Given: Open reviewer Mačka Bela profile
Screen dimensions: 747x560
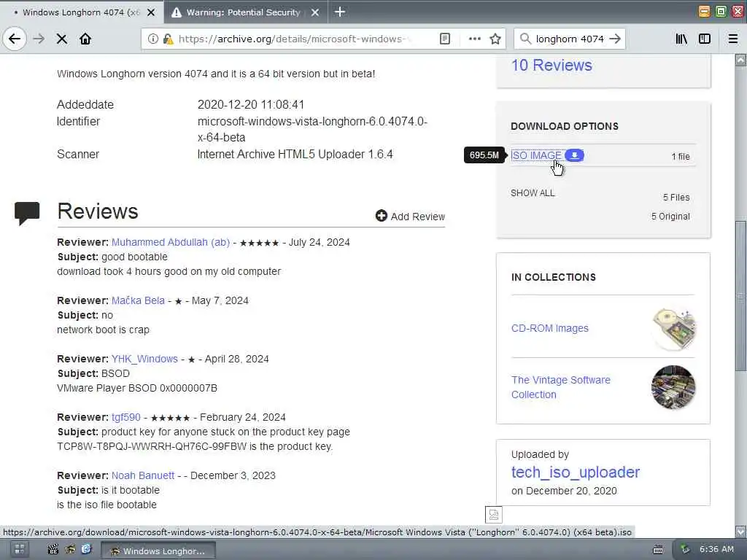Looking at the screenshot, I should [x=138, y=300].
